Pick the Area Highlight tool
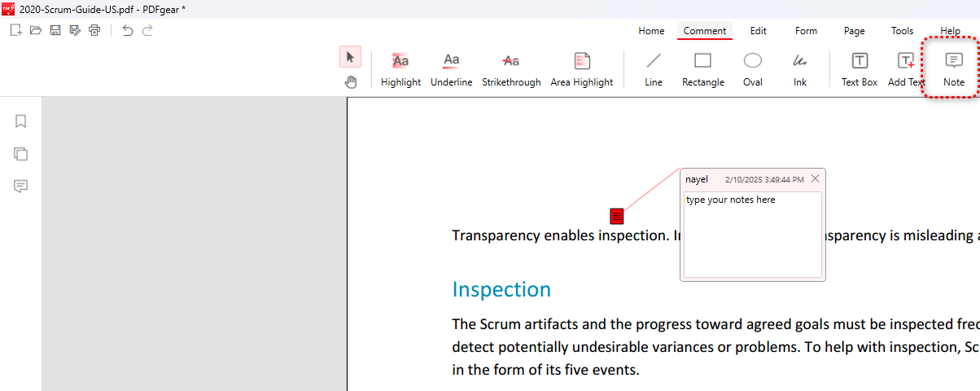Image resolution: width=980 pixels, height=391 pixels. pos(581,68)
